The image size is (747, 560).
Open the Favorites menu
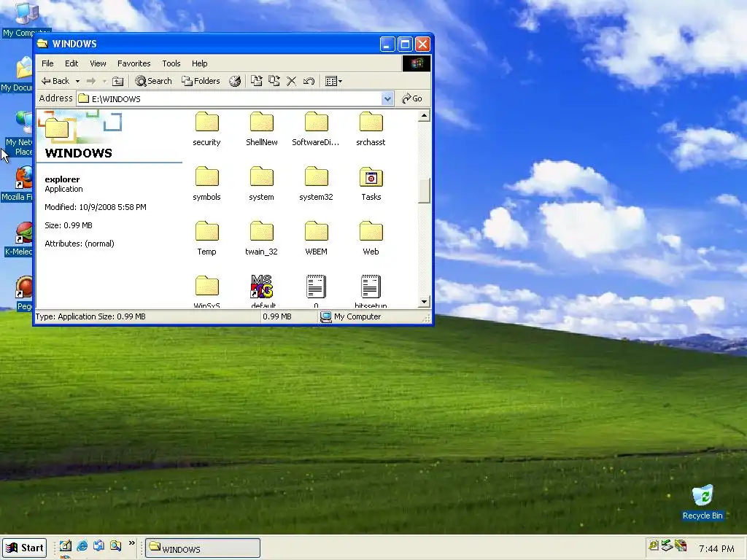(x=134, y=63)
